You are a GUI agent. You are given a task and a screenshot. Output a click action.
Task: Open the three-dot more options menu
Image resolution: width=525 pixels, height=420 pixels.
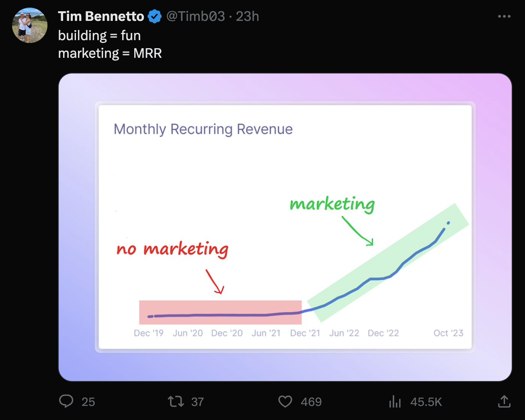(x=504, y=16)
